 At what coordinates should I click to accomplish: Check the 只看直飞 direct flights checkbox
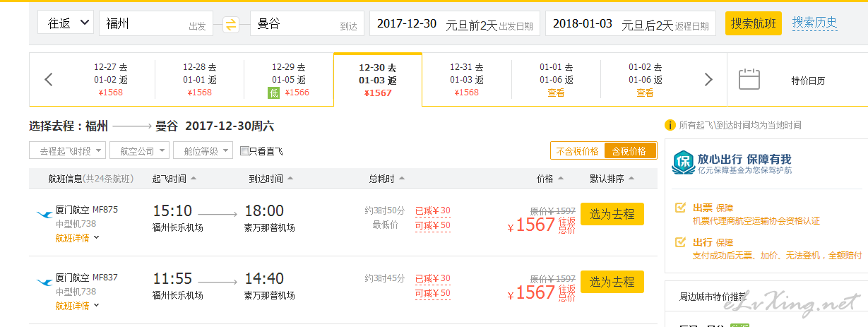pyautogui.click(x=244, y=150)
